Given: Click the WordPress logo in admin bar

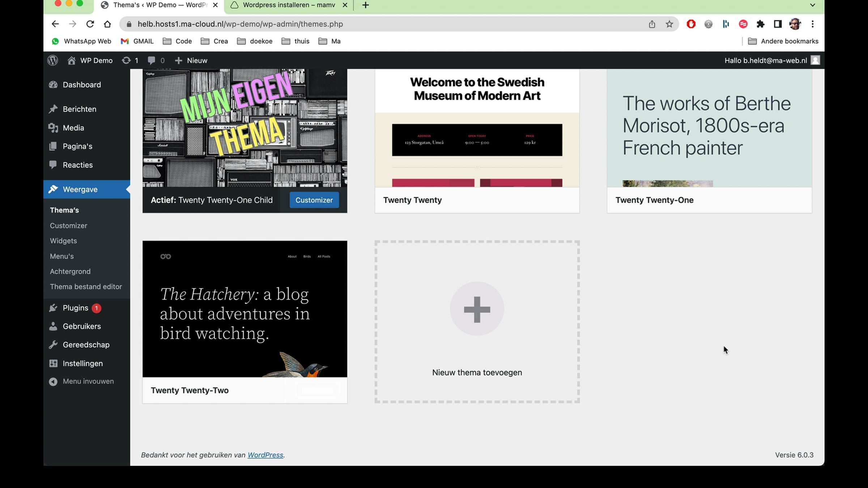Looking at the screenshot, I should (53, 60).
